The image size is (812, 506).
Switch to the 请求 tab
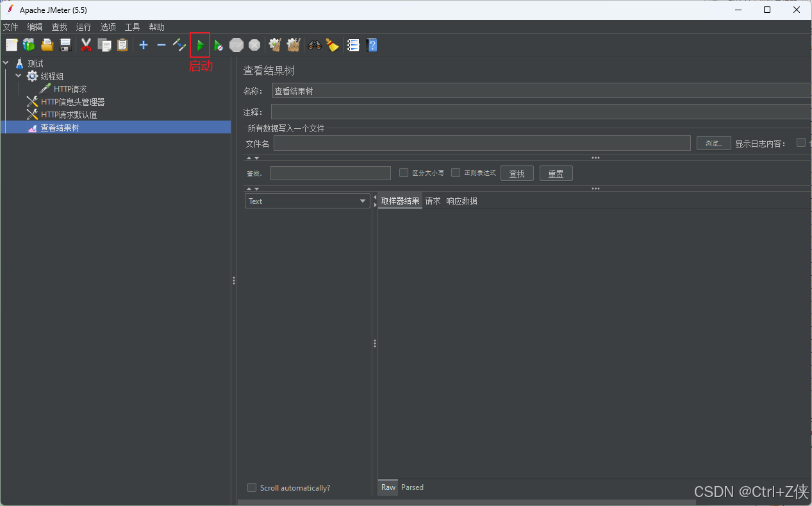coord(433,201)
